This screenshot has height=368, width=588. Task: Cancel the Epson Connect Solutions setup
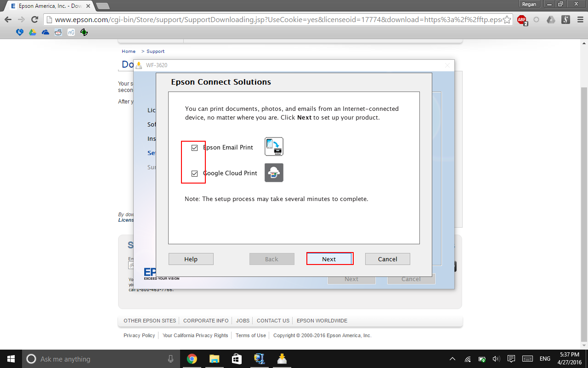click(x=388, y=259)
